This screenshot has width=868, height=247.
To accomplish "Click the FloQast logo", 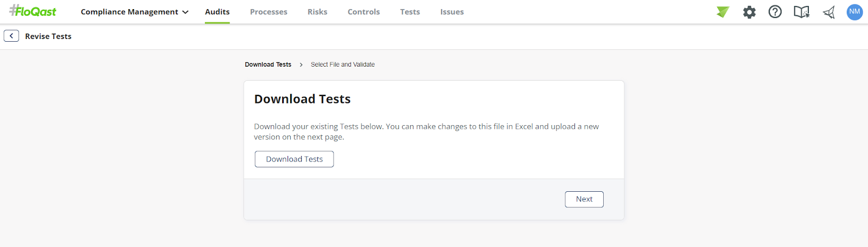I will pyautogui.click(x=33, y=11).
